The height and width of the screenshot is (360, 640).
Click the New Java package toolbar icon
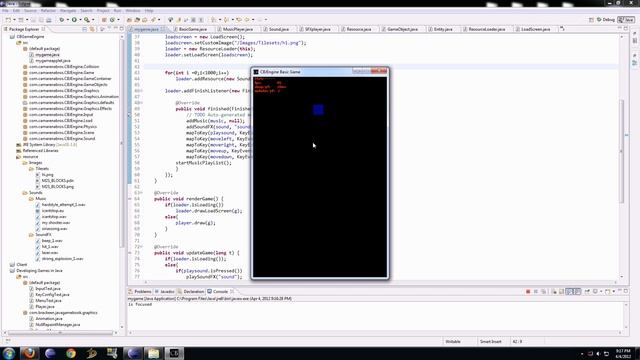click(x=104, y=20)
